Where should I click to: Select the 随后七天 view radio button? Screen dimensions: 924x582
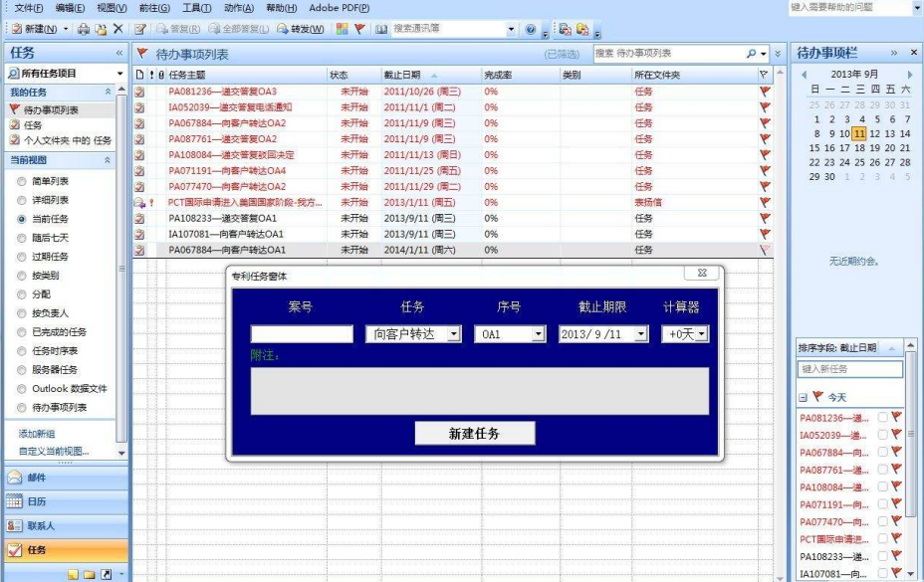tap(22, 238)
